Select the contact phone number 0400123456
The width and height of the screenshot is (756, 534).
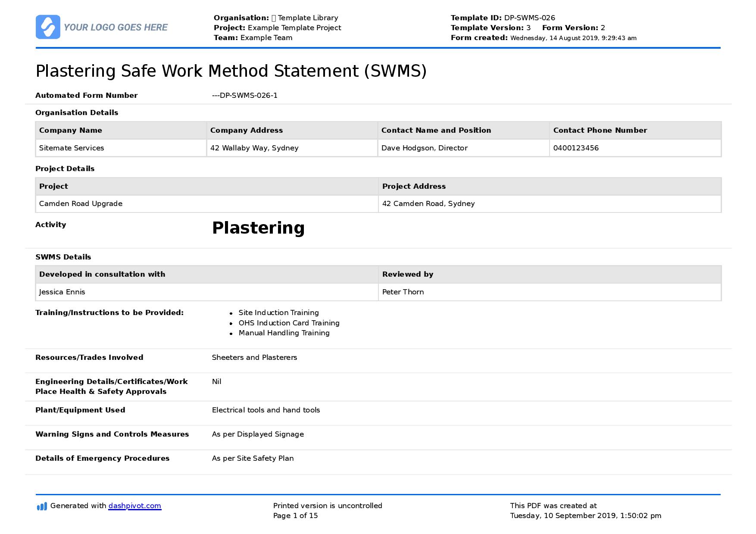coord(576,148)
